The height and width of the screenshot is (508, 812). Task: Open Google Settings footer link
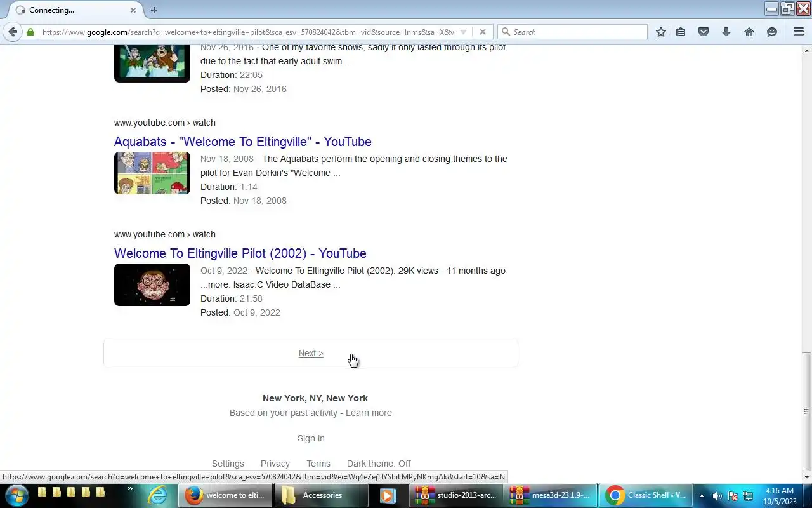228,464
